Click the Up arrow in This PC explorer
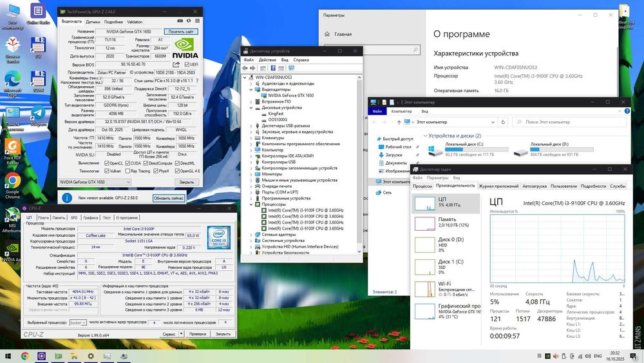644x363 pixels. pyautogui.click(x=399, y=122)
